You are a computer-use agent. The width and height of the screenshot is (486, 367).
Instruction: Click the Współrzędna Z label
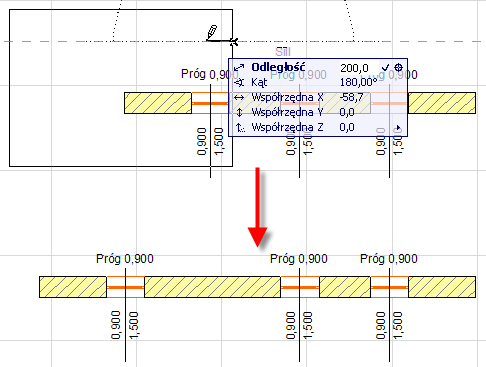[287, 127]
